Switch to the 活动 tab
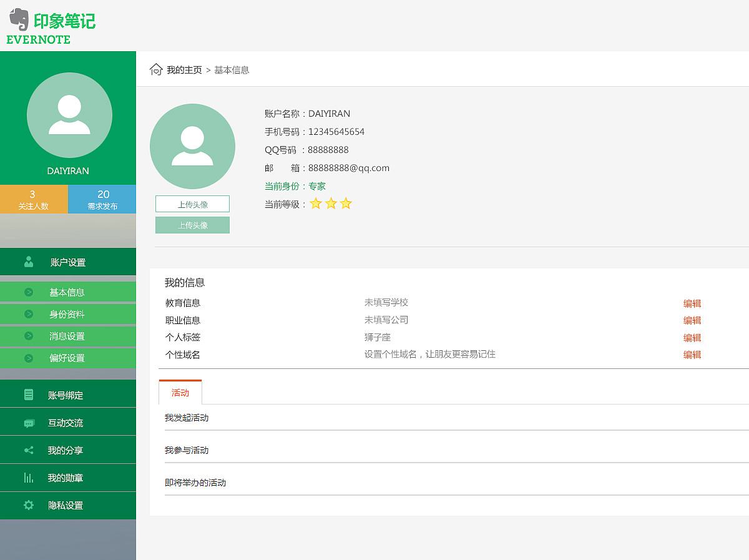 (180, 393)
